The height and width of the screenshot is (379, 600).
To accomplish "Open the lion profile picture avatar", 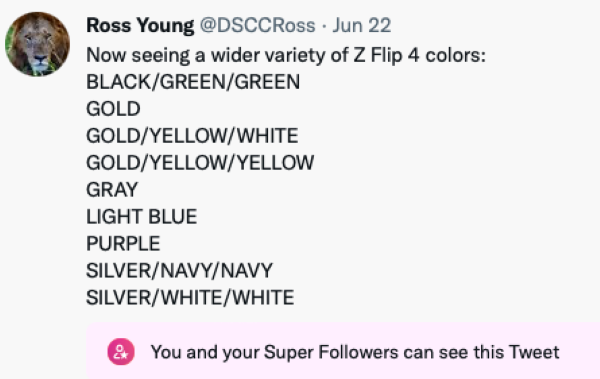I will (x=38, y=44).
